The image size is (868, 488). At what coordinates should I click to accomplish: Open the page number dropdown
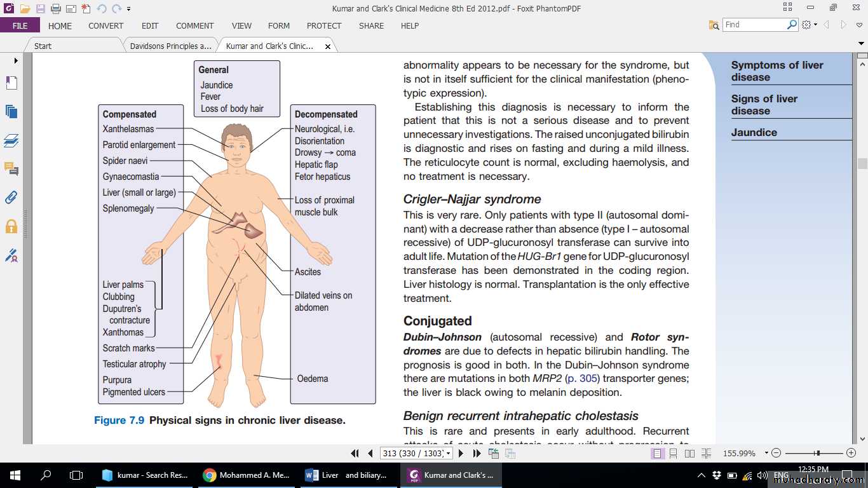tap(449, 453)
